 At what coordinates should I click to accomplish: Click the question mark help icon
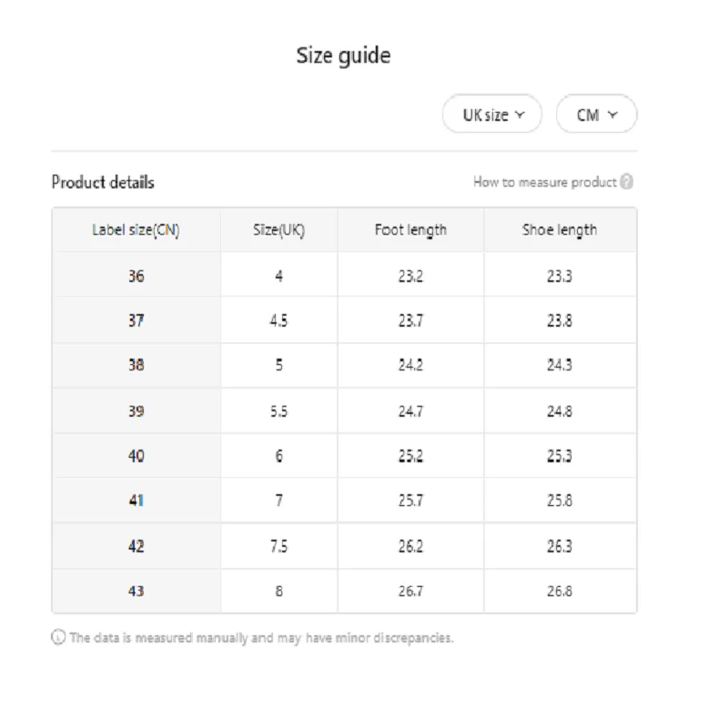pyautogui.click(x=626, y=181)
